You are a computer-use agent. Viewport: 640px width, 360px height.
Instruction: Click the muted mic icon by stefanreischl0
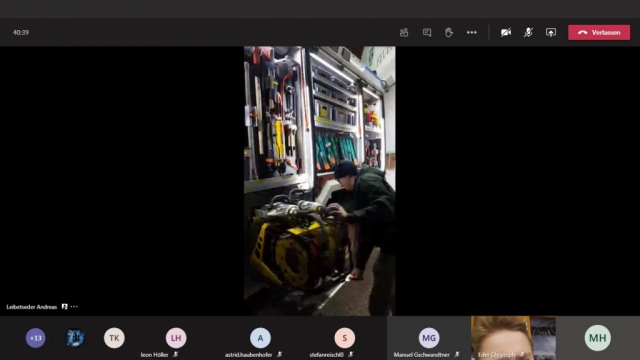[x=351, y=354]
